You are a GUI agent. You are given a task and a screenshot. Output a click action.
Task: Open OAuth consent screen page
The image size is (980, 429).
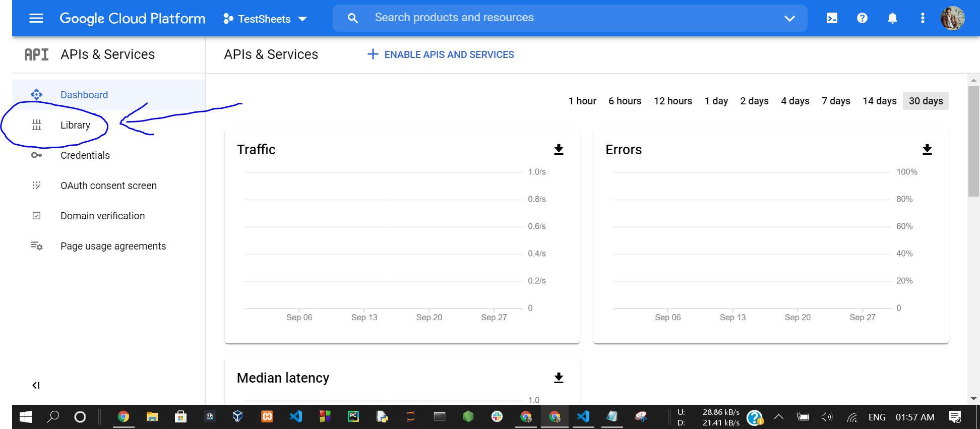[x=108, y=186]
